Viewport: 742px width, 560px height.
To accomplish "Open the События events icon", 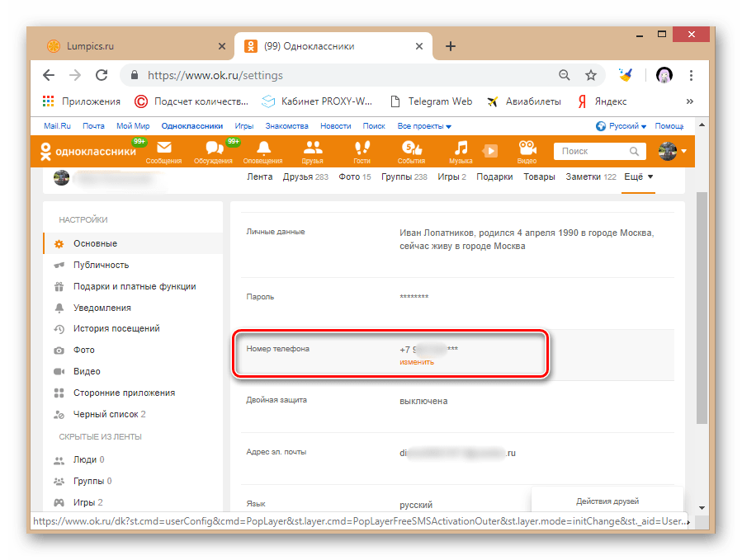I will [x=410, y=148].
